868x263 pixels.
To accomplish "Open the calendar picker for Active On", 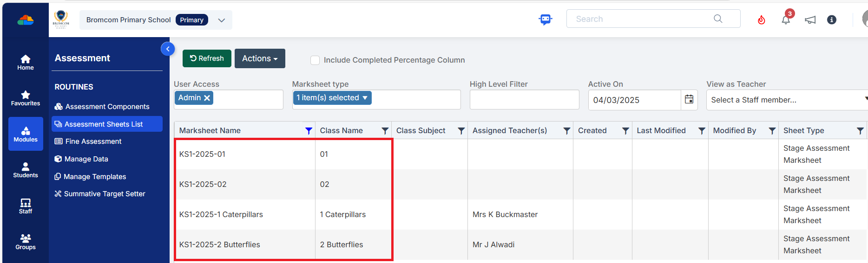I will (689, 99).
